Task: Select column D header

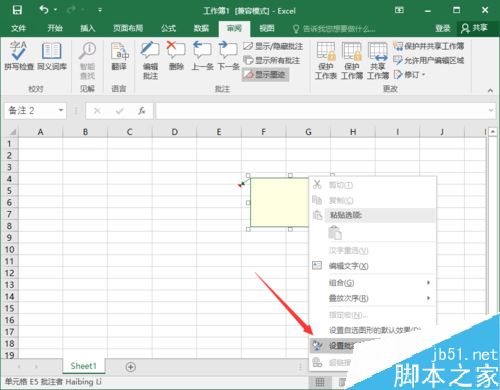Action: (174, 132)
